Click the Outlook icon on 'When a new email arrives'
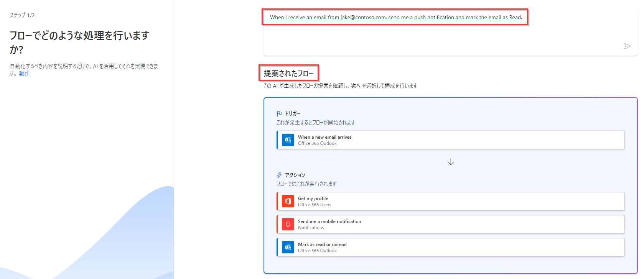The width and height of the screenshot is (644, 279). (x=288, y=140)
